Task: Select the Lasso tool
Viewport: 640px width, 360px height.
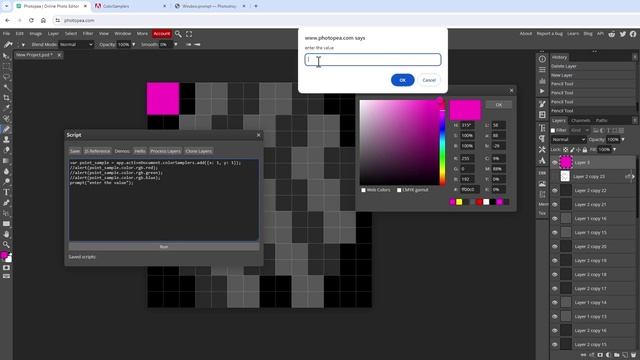Action: point(6,77)
